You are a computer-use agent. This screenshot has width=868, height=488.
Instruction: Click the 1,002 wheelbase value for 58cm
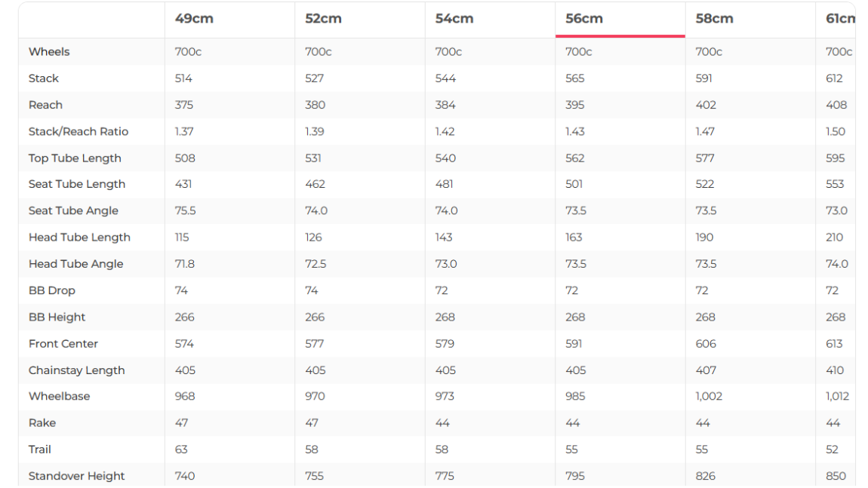tap(709, 396)
